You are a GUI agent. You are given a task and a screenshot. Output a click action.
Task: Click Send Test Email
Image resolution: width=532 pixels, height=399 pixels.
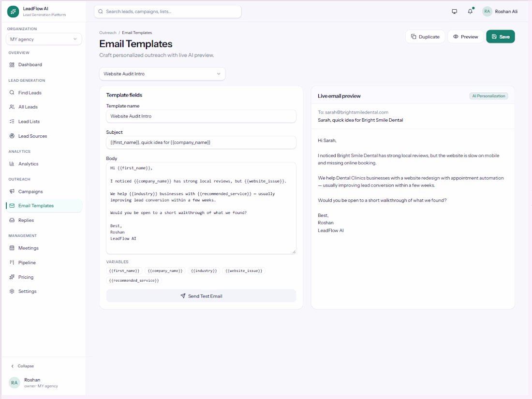click(x=201, y=296)
